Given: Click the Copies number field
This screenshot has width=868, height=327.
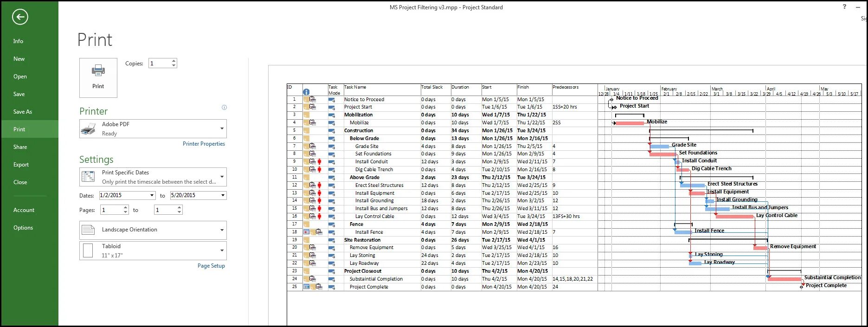Looking at the screenshot, I should [x=160, y=64].
